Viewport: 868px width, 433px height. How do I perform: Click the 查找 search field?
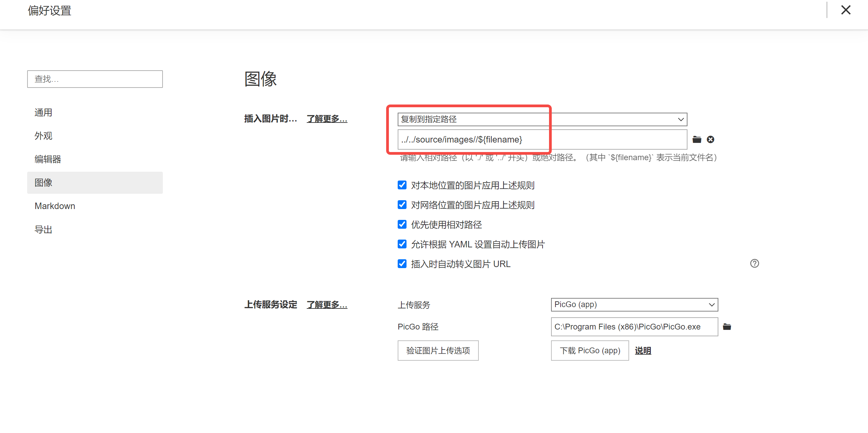click(95, 79)
